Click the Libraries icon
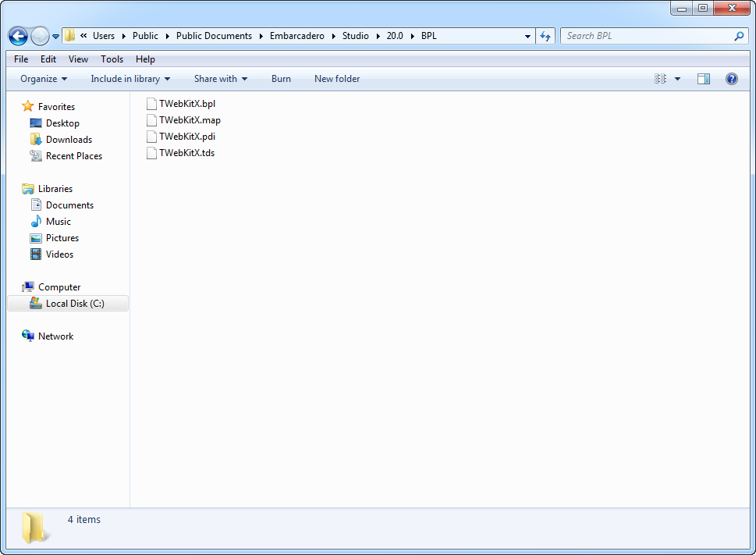Viewport: 756px width, 555px height. pos(28,189)
